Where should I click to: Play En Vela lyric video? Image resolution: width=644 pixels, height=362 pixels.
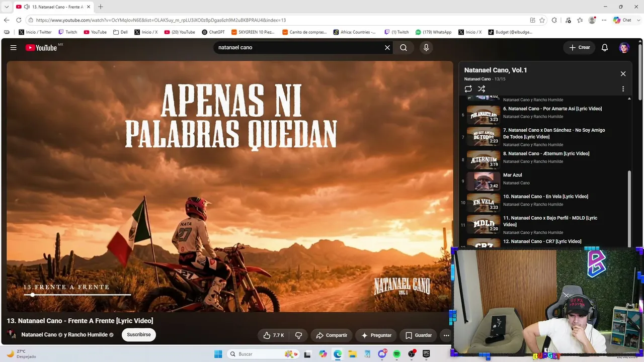(x=545, y=197)
